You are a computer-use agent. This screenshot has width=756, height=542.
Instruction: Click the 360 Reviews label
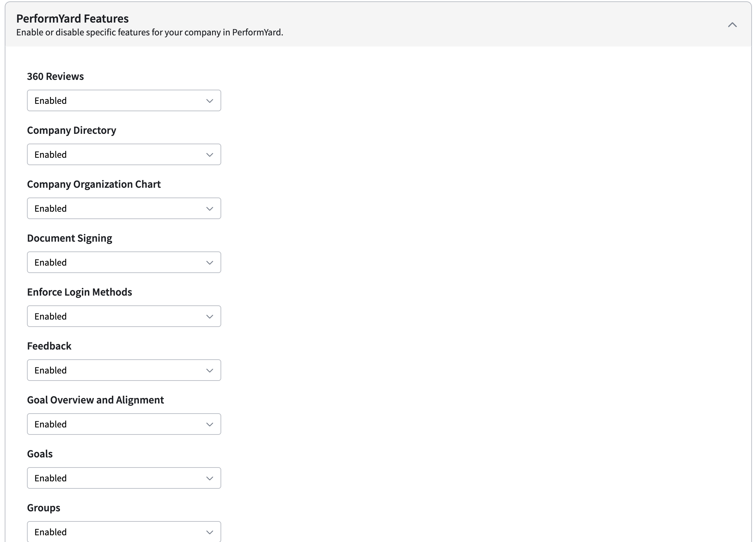point(55,77)
